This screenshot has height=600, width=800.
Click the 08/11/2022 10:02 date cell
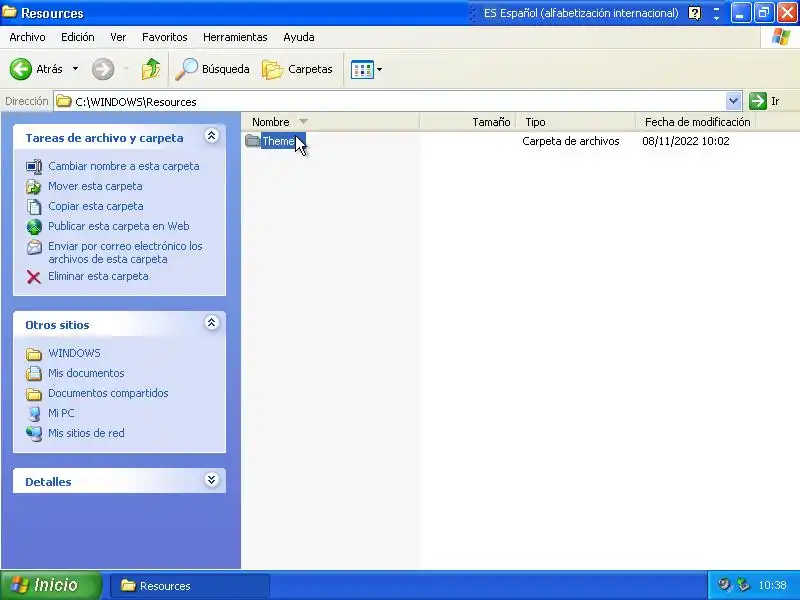685,141
